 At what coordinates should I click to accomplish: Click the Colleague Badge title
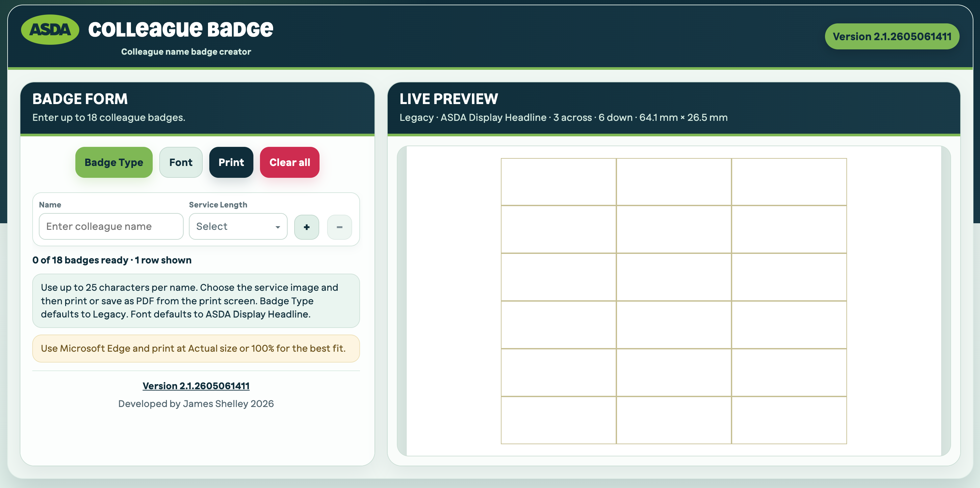(x=181, y=29)
